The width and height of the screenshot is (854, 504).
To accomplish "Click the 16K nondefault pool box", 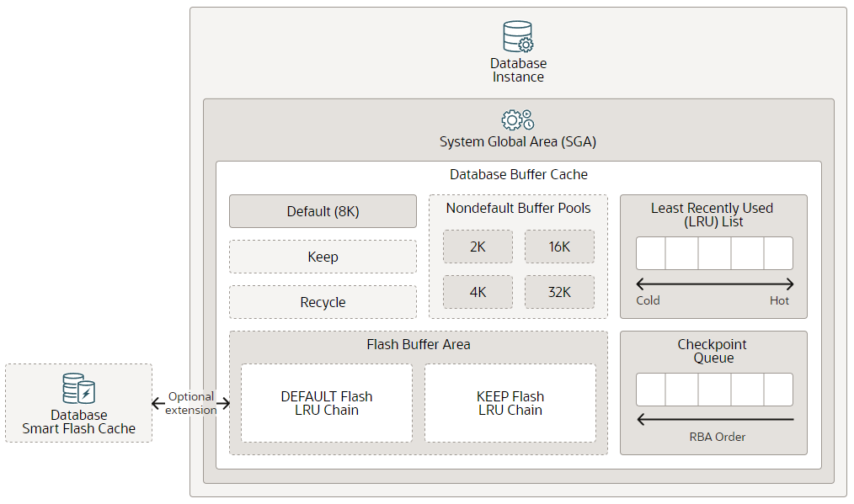I will 559,247.
